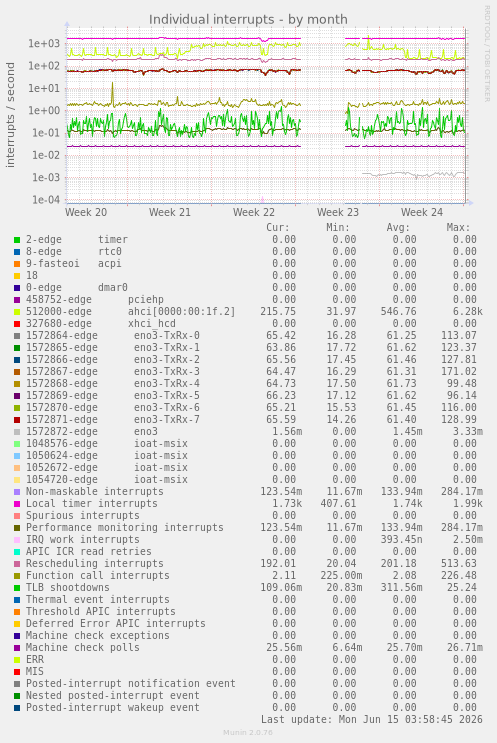This screenshot has width=497, height=743.
Task: Select the Spurious interrupts legend label
Action: [x=83, y=516]
